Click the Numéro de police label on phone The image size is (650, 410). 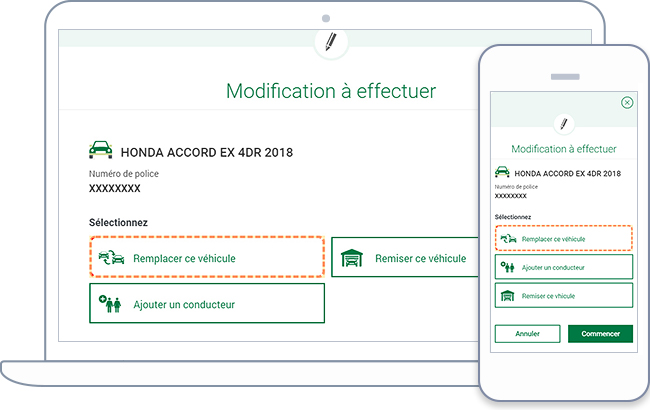[x=516, y=187]
